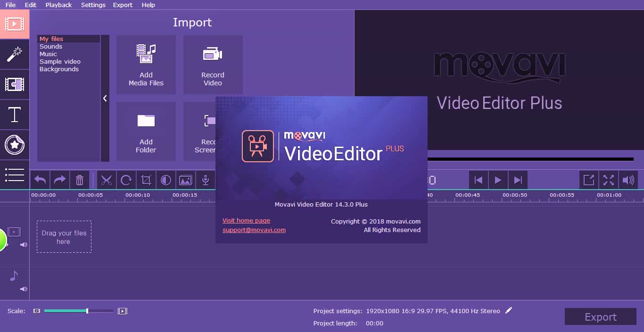Click the Export button
Viewport: 644px width, 332px height.
(x=601, y=317)
